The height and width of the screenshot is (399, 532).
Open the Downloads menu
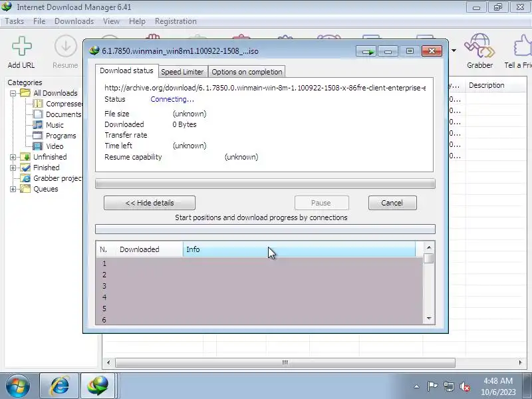tap(74, 21)
